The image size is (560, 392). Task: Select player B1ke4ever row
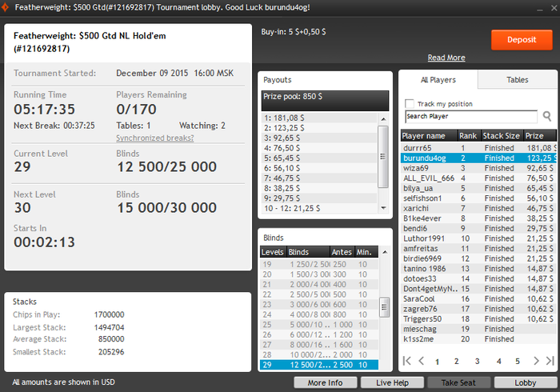coord(478,218)
